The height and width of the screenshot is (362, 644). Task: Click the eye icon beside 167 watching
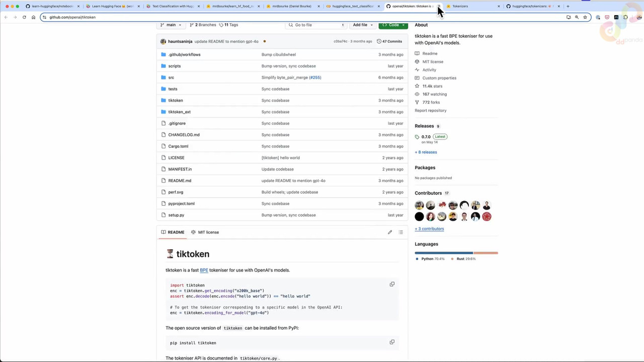[417, 94]
